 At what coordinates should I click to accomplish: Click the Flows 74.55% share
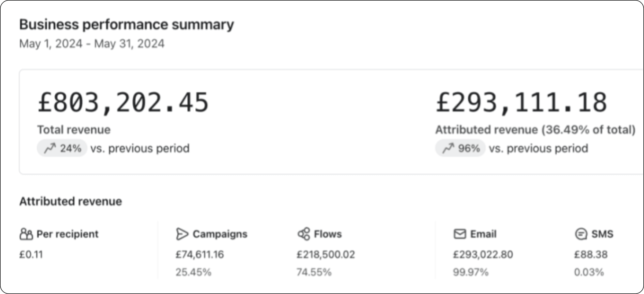pyautogui.click(x=314, y=272)
